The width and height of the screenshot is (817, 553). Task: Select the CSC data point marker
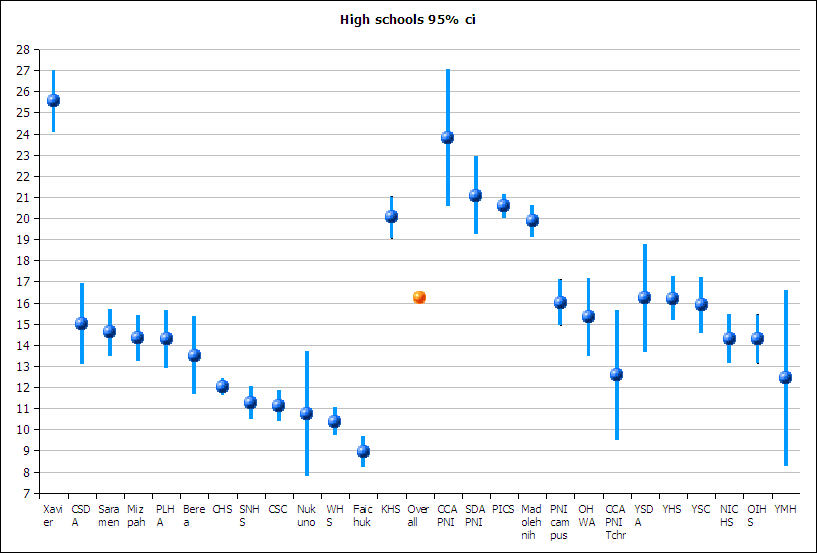pyautogui.click(x=278, y=405)
